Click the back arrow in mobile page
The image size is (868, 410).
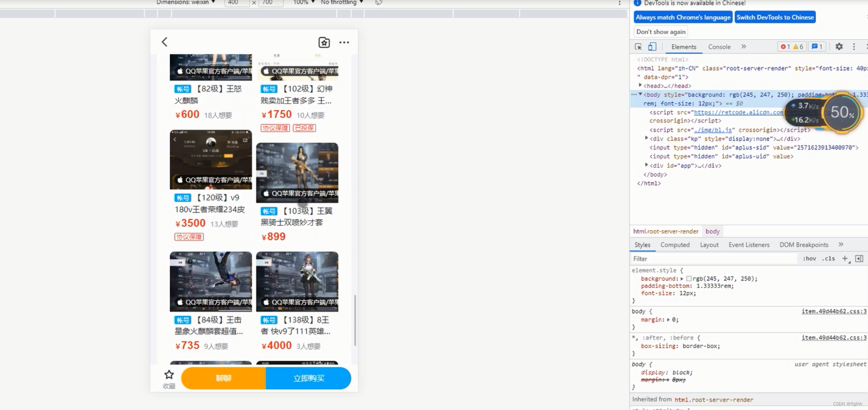coord(165,42)
